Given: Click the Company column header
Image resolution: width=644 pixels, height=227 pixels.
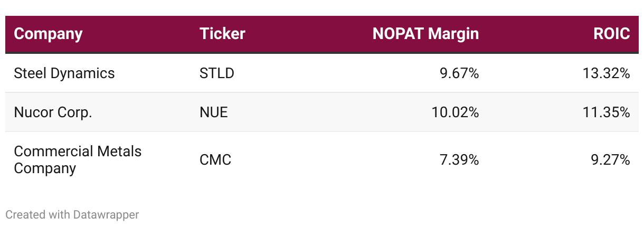Looking at the screenshot, I should [x=48, y=34].
